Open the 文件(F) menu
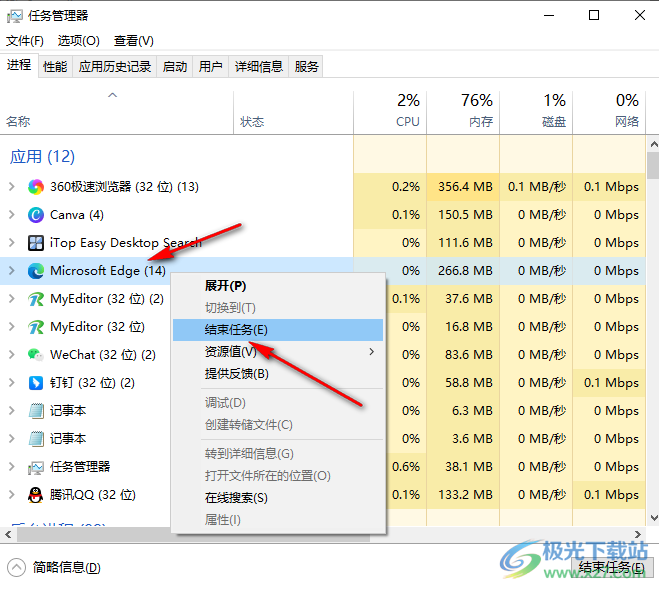This screenshot has width=659, height=589. click(25, 41)
